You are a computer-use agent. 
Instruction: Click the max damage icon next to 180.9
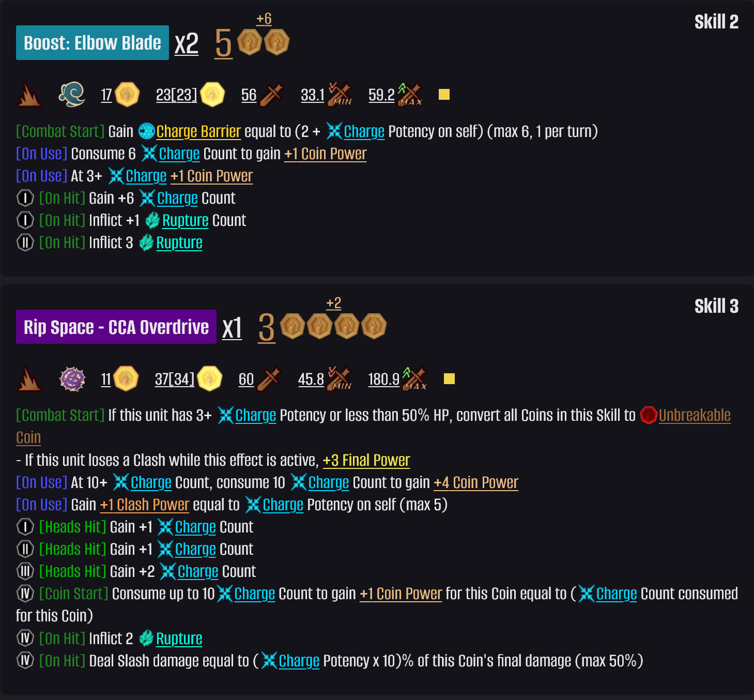coord(415,379)
